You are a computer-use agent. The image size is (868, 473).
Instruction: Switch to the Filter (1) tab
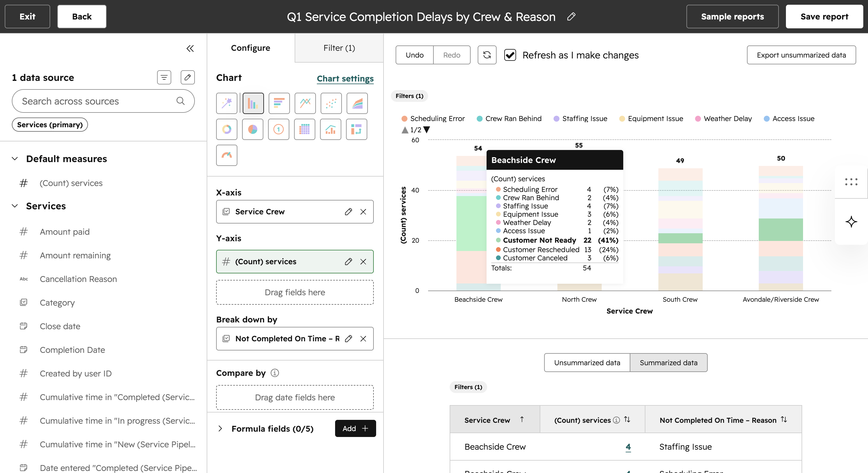click(x=339, y=48)
